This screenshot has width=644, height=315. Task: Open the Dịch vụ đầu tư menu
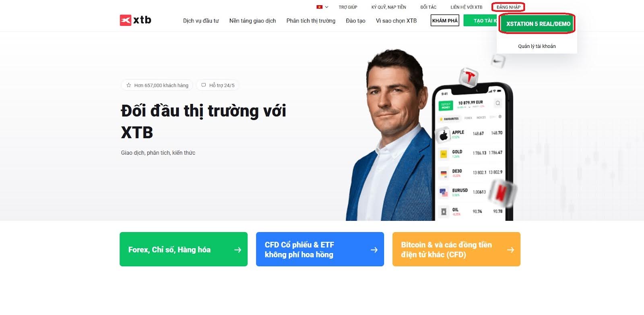pos(201,21)
